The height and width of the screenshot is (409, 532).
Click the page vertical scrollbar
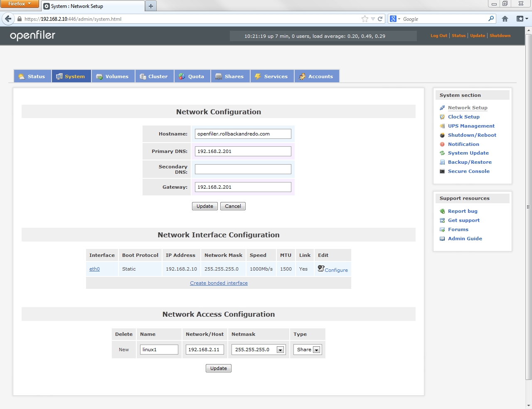[528, 208]
